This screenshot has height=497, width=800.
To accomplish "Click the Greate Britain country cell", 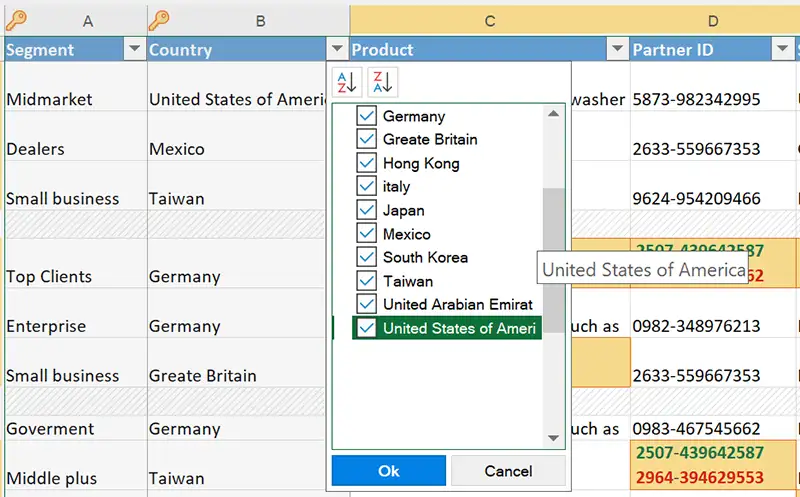I will 236,363.
